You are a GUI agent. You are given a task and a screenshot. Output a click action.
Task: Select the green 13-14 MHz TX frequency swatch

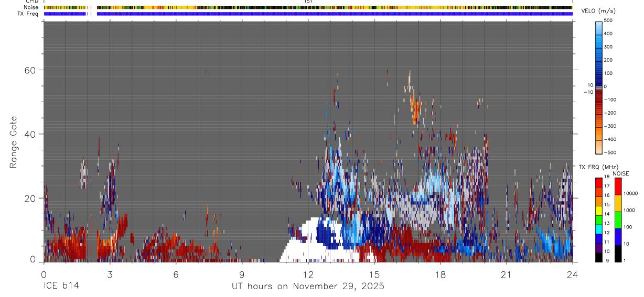[598, 220]
